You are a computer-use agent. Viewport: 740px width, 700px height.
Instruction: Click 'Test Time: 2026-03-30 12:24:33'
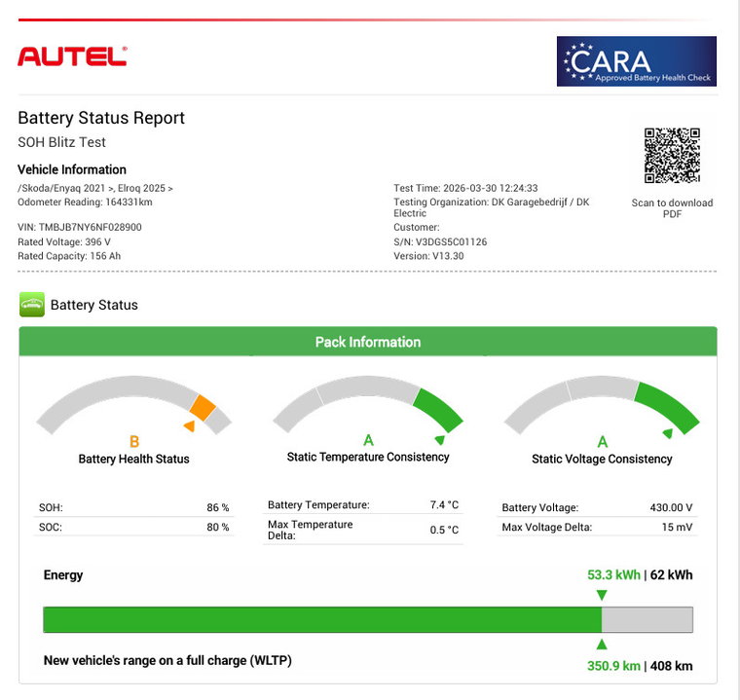[x=465, y=188]
